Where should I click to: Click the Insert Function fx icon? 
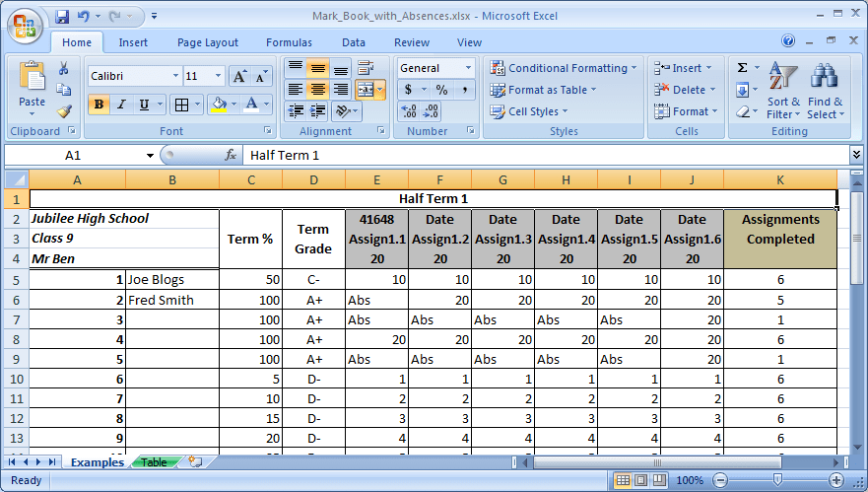tap(231, 155)
